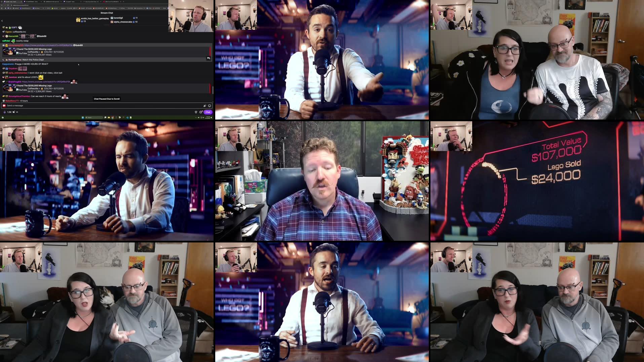The height and width of the screenshot is (362, 644).
Task: Click username Kappatonic in chat
Action: 8,64
